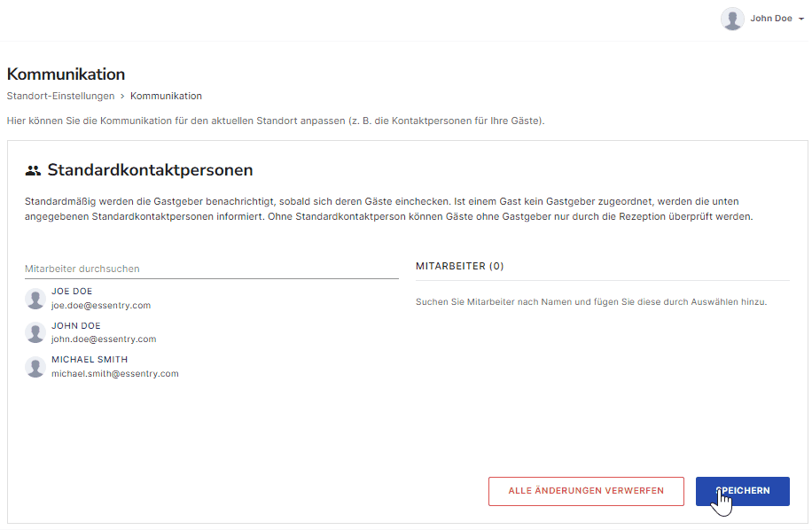The image size is (812, 530).
Task: Click Alle Änderungen verwerfen button
Action: [586, 491]
